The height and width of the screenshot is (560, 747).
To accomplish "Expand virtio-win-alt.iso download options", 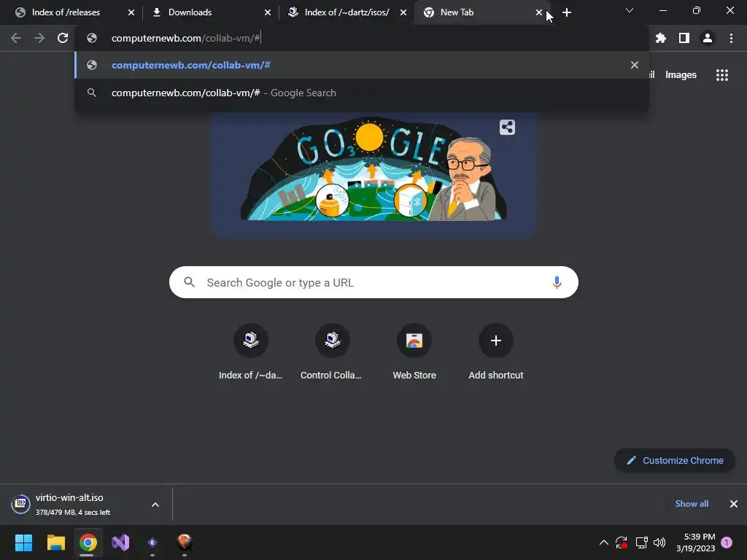I will (x=155, y=505).
